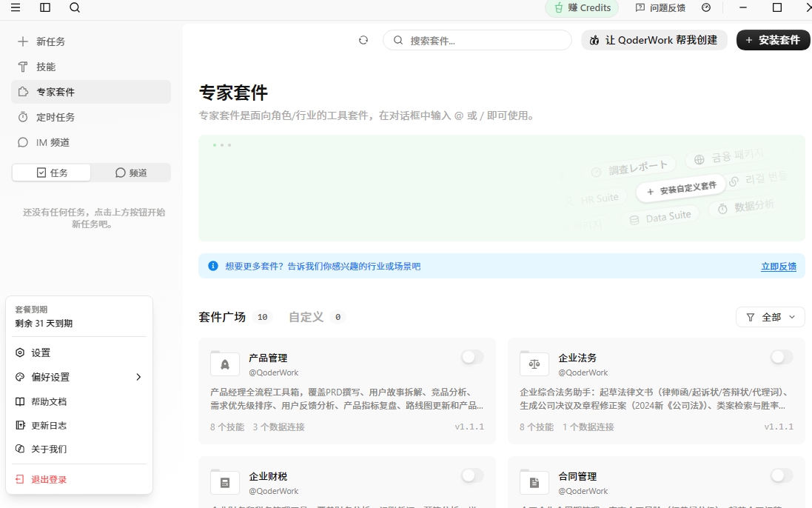Click the 产品管理 rocket icon
This screenshot has width=812, height=508.
[225, 364]
